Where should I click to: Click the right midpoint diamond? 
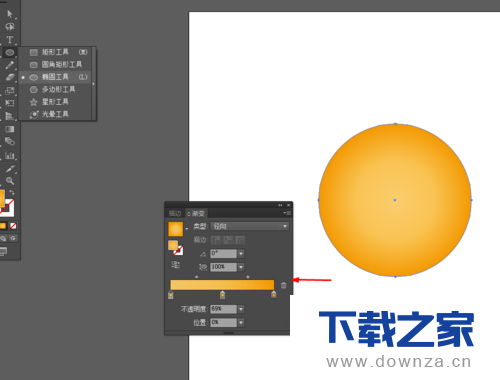[x=248, y=277]
